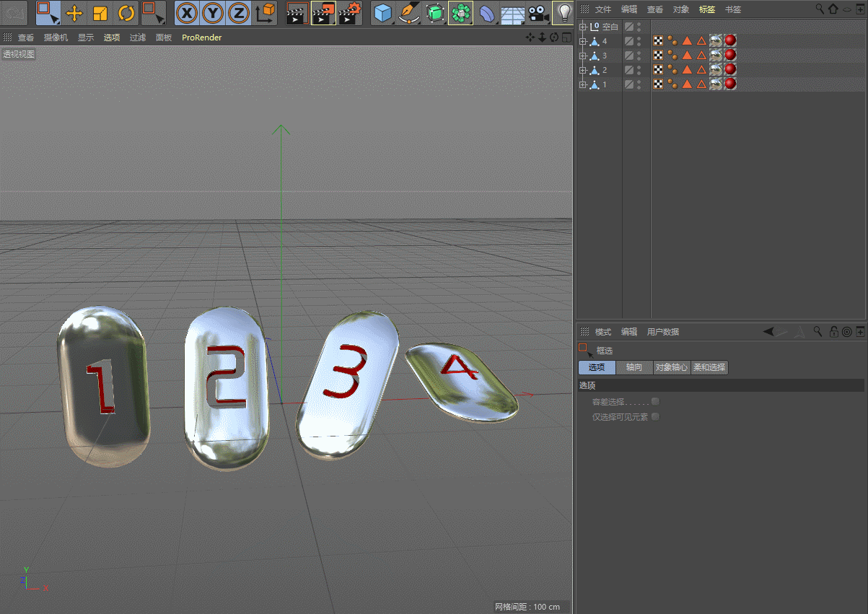The width and height of the screenshot is (868, 614).
Task: Open the Object Manager 对象 menu
Action: pyautogui.click(x=681, y=9)
